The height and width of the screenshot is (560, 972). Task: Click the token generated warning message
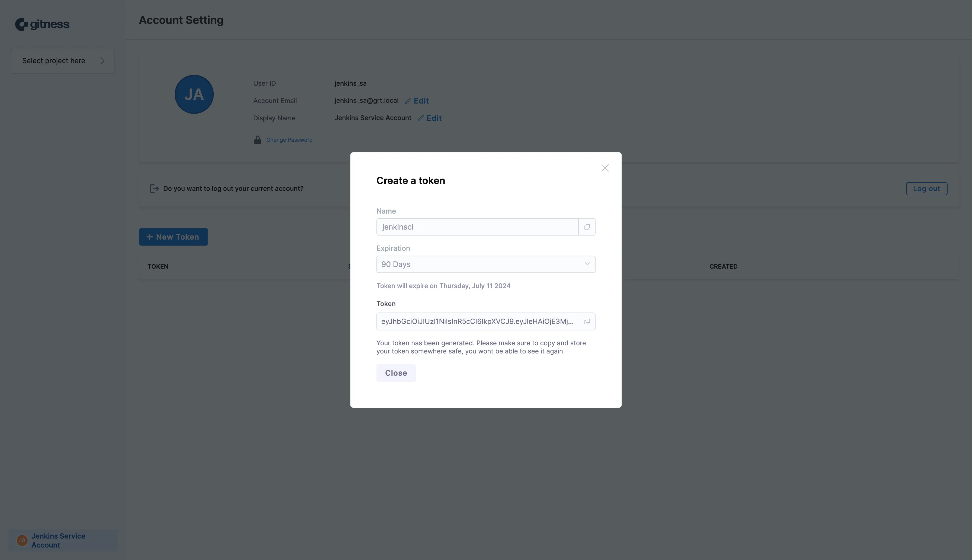point(481,347)
